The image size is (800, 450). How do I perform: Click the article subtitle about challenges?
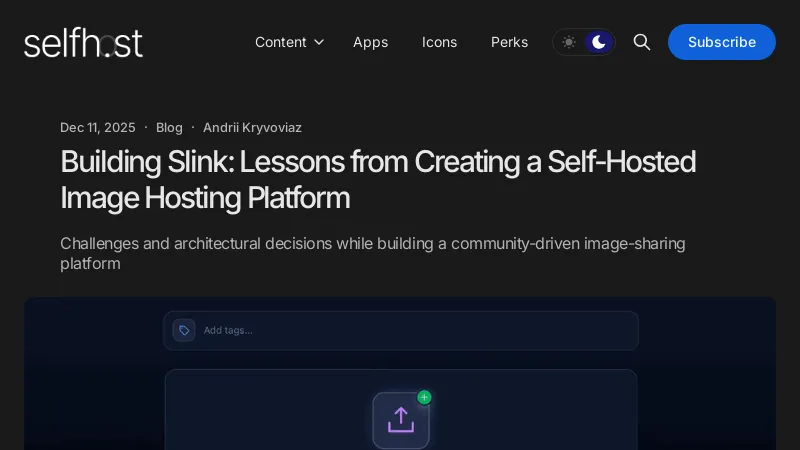point(373,253)
